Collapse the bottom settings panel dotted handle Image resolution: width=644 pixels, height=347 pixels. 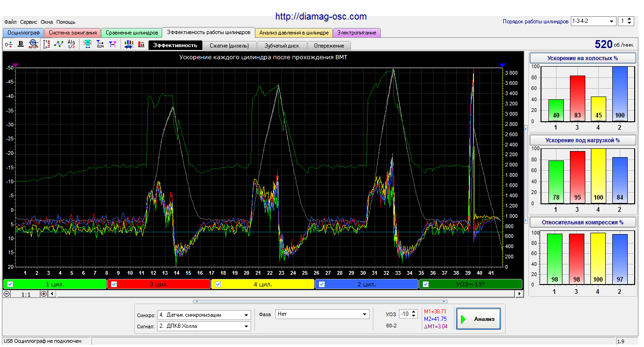point(320,301)
